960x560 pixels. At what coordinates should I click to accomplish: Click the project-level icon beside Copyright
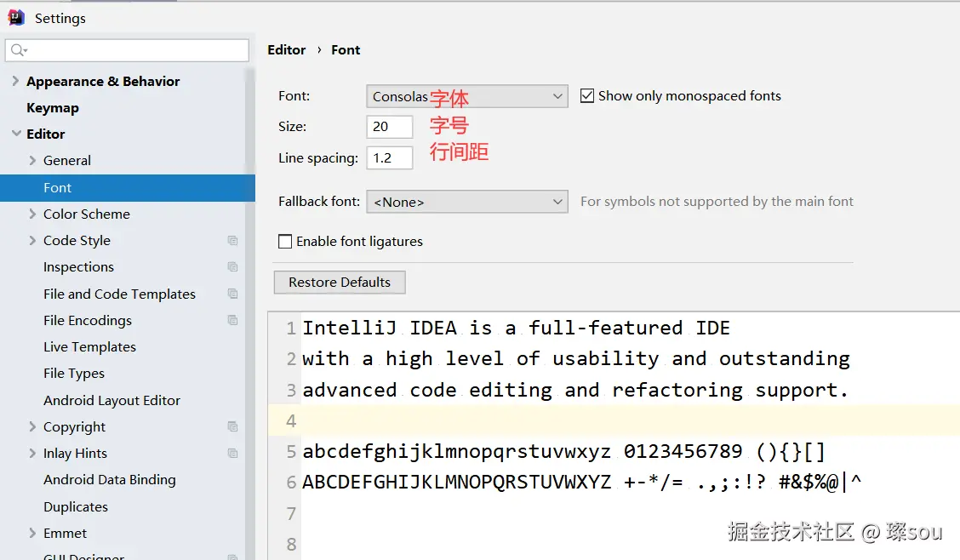232,426
